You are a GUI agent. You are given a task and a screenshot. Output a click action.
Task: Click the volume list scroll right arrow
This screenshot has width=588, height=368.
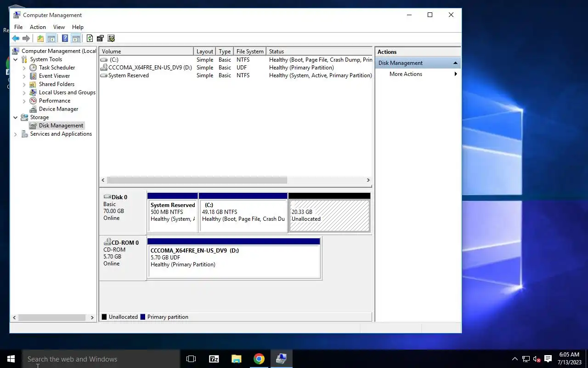click(368, 180)
